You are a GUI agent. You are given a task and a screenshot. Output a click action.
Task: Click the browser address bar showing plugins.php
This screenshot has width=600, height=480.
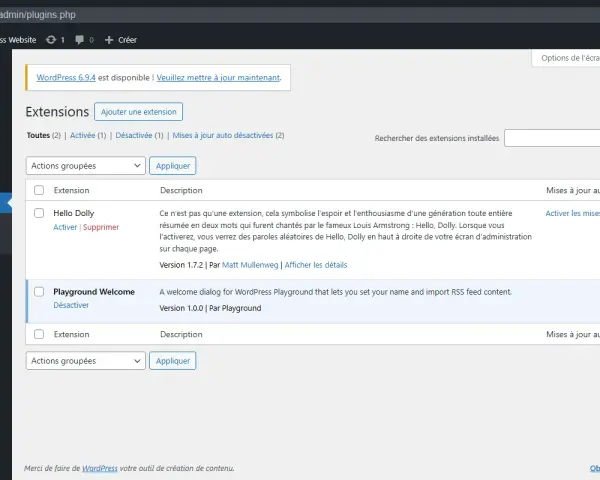(x=300, y=15)
